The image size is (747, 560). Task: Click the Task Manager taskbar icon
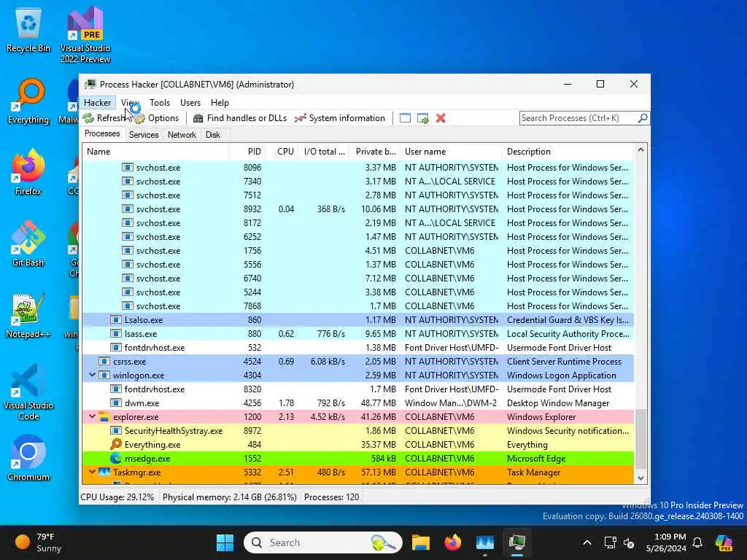coord(485,542)
